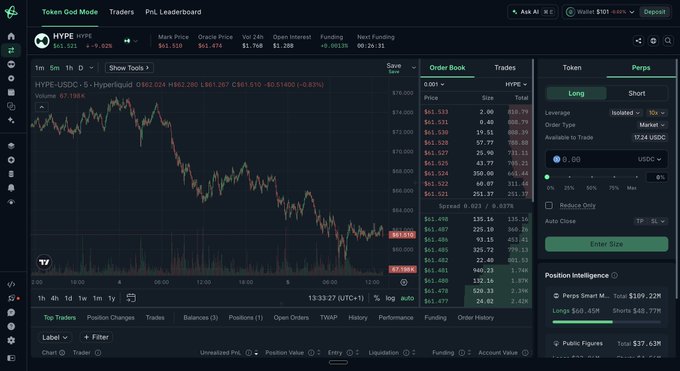Open the API code brackets sidebar icon

tap(11, 285)
